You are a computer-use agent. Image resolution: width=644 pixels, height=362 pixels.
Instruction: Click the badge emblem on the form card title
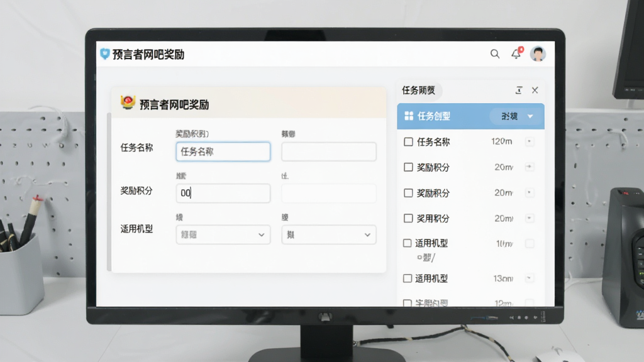[128, 102]
